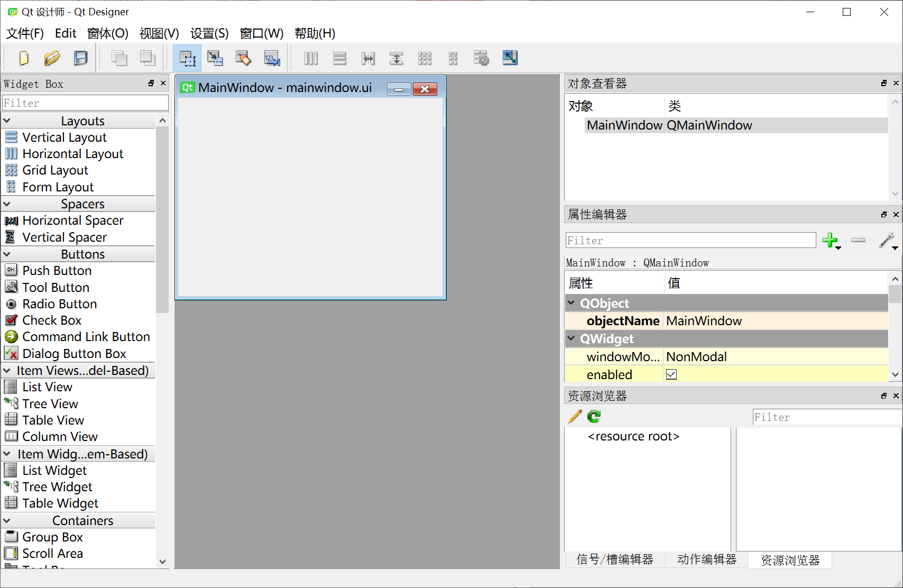This screenshot has width=903, height=588.
Task: Select the Edit Buddies mode icon
Action: click(243, 58)
